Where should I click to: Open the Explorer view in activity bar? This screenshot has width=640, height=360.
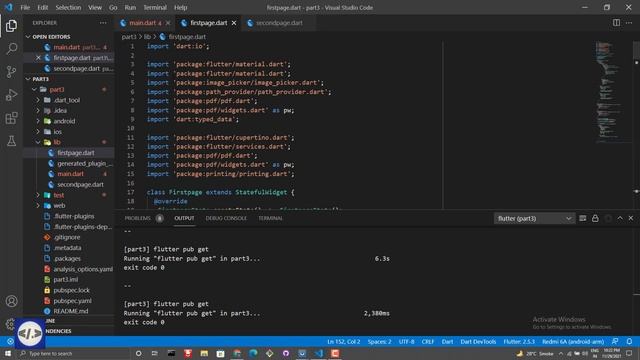(x=11, y=26)
